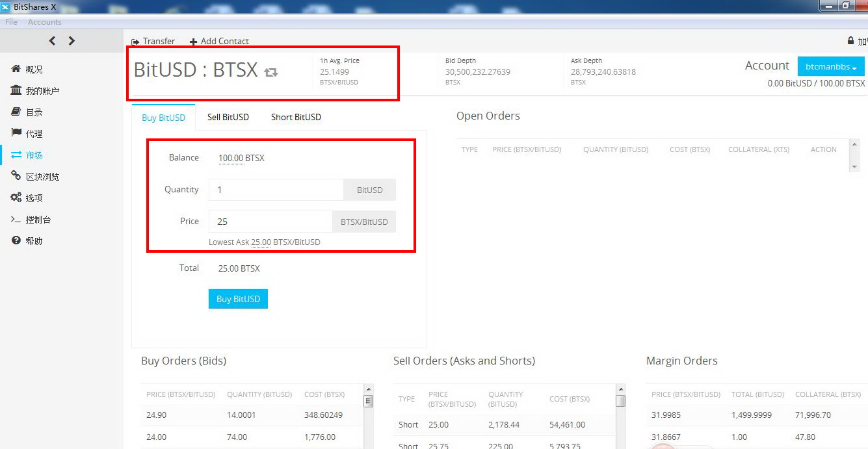
Task: Focus the Price input field
Action: point(270,222)
